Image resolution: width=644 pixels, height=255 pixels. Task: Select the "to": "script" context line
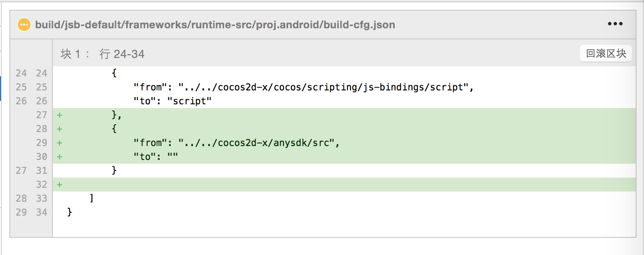click(173, 101)
